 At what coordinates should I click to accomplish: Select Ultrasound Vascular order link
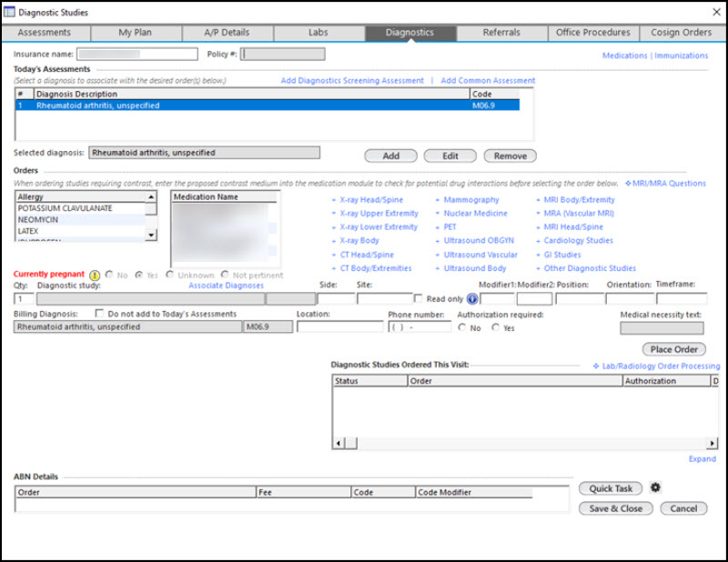(x=480, y=255)
